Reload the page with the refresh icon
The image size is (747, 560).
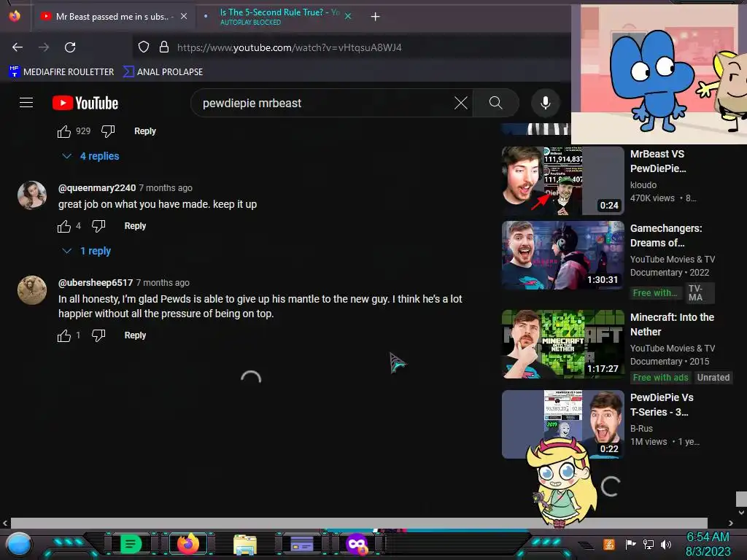(x=70, y=47)
